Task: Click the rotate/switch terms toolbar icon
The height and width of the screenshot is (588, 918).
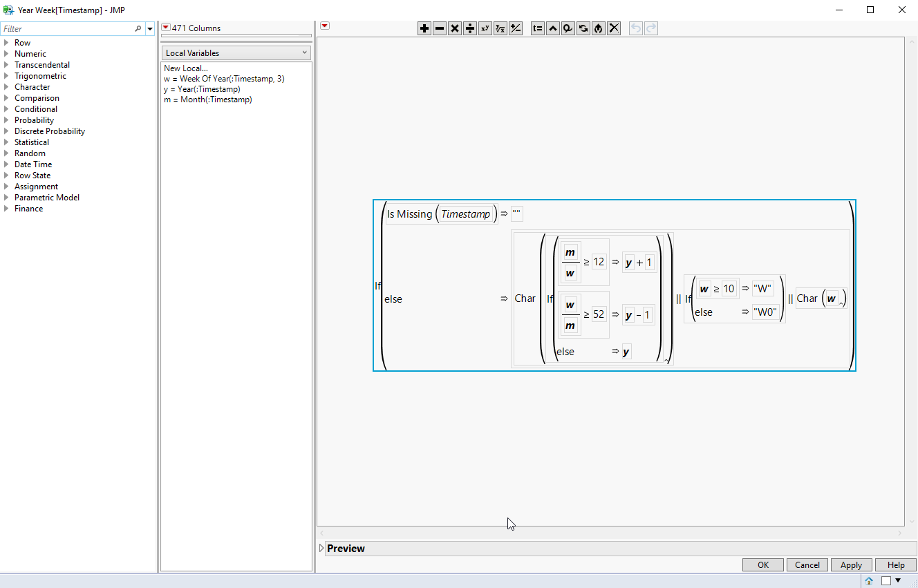Action: click(x=583, y=28)
